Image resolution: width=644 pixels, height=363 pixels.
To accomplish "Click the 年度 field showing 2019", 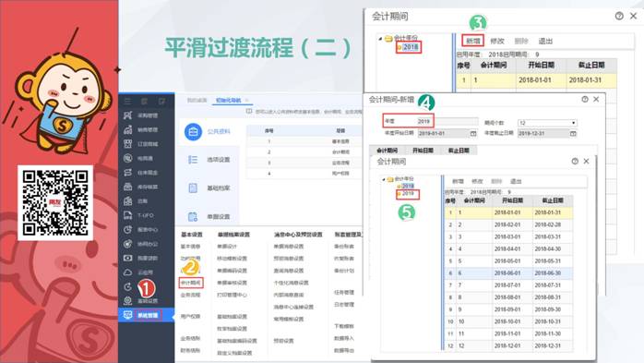I will click(448, 121).
